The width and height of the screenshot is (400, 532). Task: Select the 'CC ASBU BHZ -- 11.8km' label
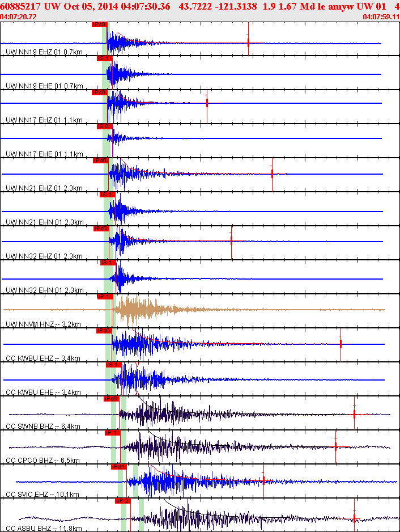(44, 528)
